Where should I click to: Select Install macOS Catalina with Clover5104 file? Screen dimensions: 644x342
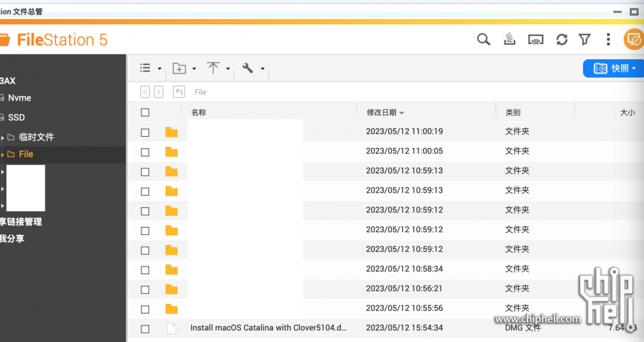268,328
